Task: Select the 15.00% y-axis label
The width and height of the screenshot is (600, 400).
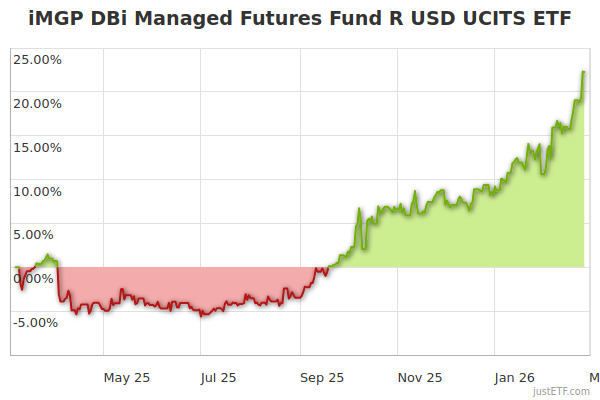Action: tap(37, 147)
